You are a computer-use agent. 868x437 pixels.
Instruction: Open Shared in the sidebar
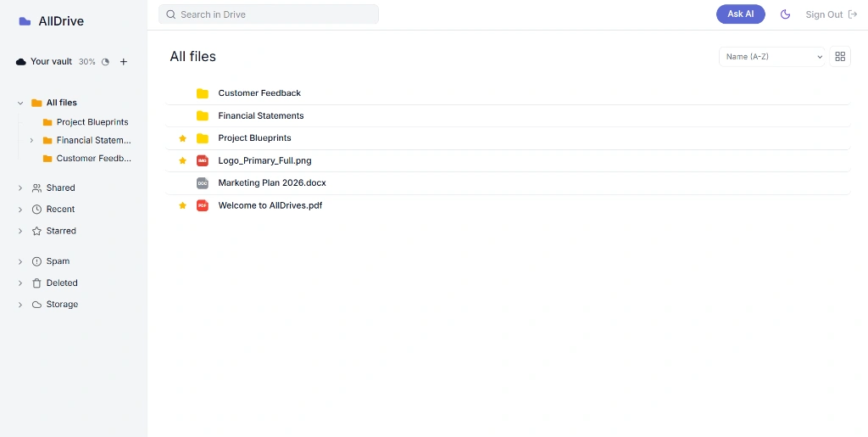click(x=61, y=188)
